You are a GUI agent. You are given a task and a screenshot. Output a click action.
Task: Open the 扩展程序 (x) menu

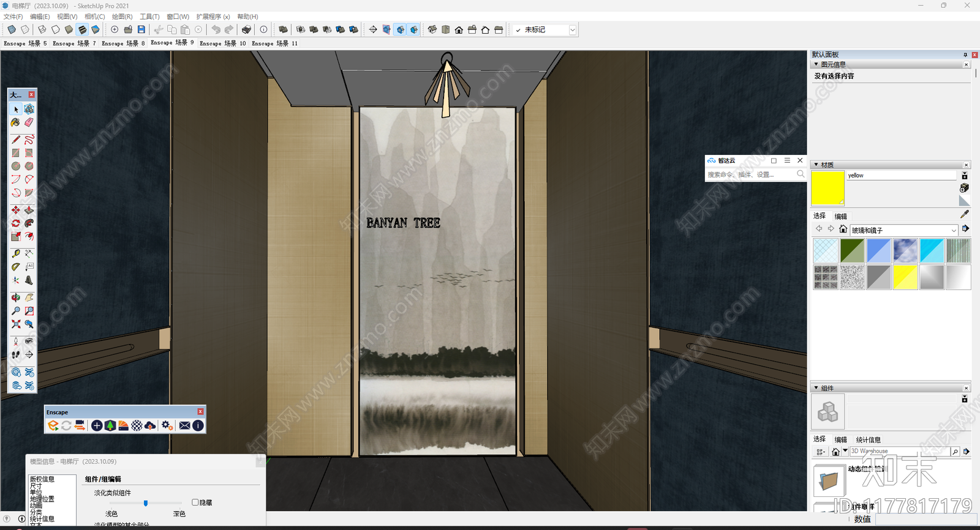(213, 17)
